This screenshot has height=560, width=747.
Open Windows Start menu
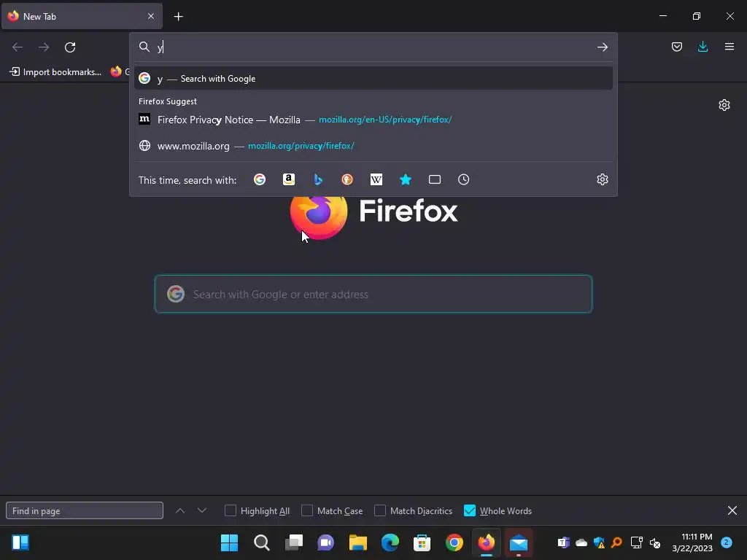click(x=229, y=542)
